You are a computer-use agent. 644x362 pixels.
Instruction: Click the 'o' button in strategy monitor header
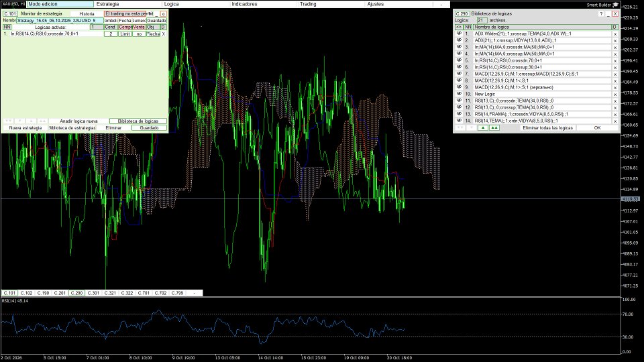pos(163,13)
